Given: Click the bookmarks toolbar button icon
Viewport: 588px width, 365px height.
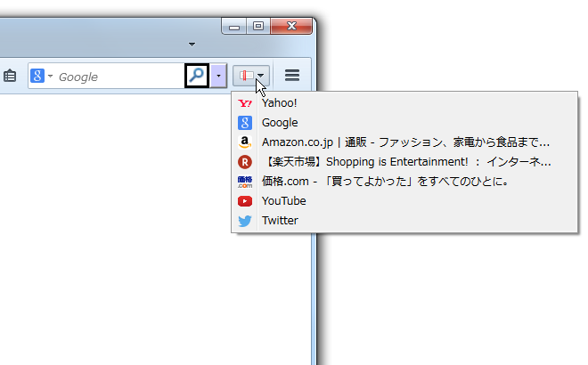Looking at the screenshot, I should [247, 76].
